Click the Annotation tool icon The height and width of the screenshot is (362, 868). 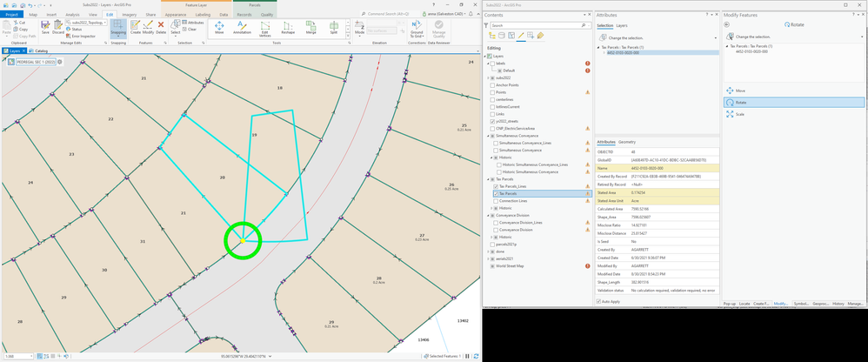click(242, 27)
